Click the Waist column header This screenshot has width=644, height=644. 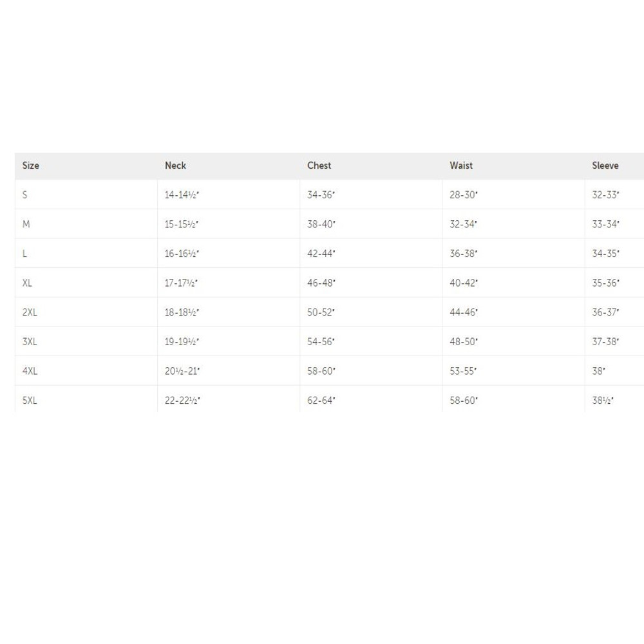(x=461, y=166)
